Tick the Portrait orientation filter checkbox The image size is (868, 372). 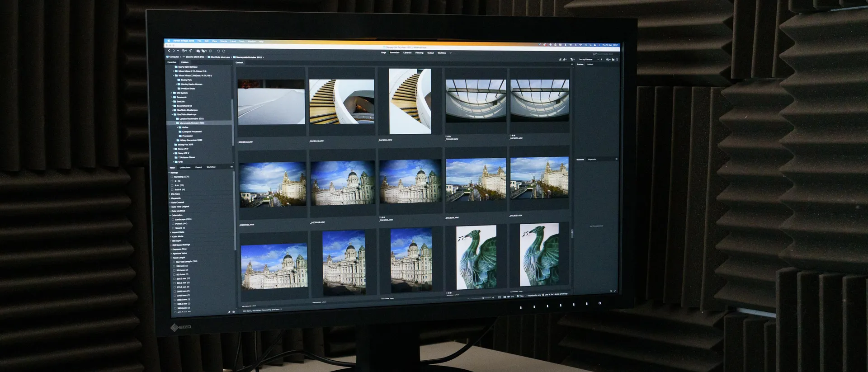173,224
